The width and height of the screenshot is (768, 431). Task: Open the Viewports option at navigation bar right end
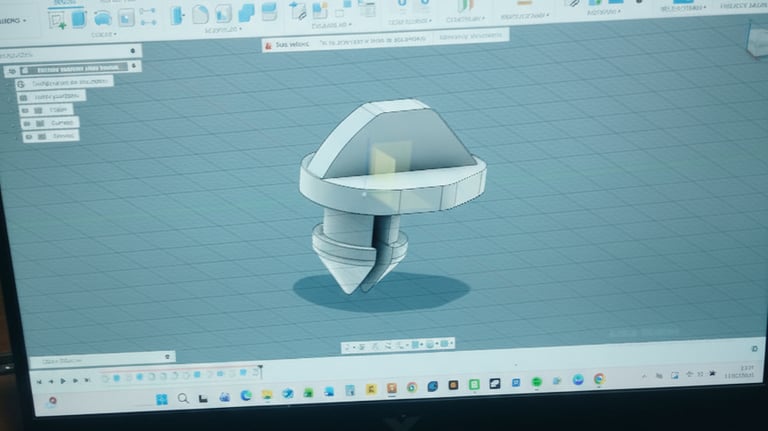pos(446,344)
